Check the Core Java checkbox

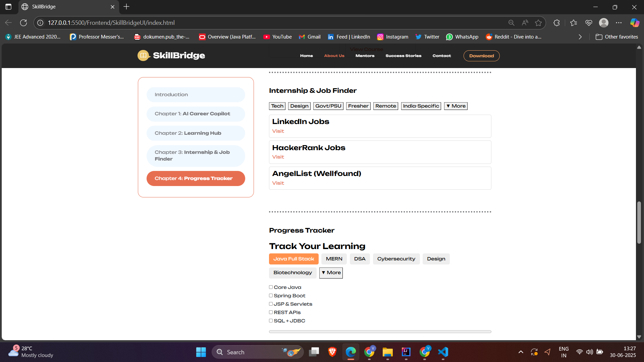[271, 287]
